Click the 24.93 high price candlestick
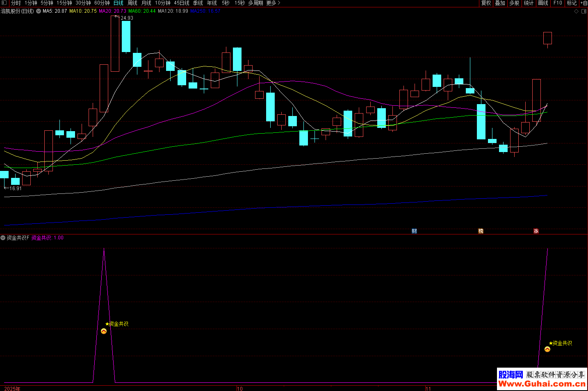The height and width of the screenshot is (391, 588). [x=115, y=43]
